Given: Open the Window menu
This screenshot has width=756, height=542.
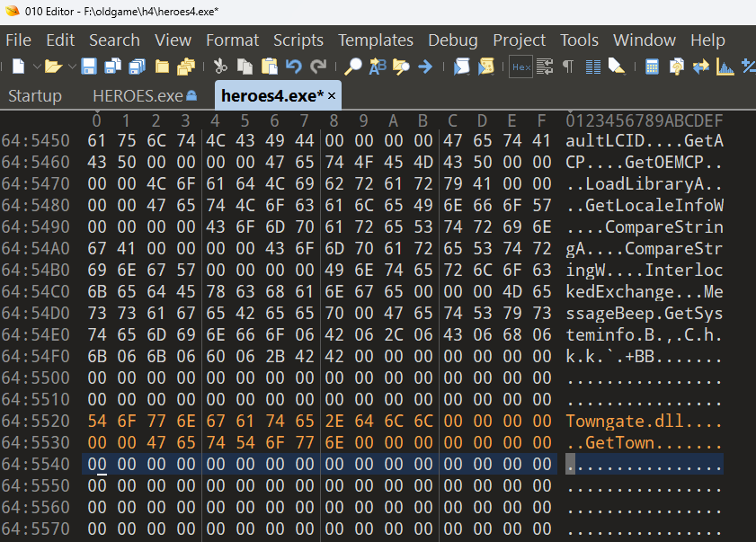Looking at the screenshot, I should click(645, 40).
